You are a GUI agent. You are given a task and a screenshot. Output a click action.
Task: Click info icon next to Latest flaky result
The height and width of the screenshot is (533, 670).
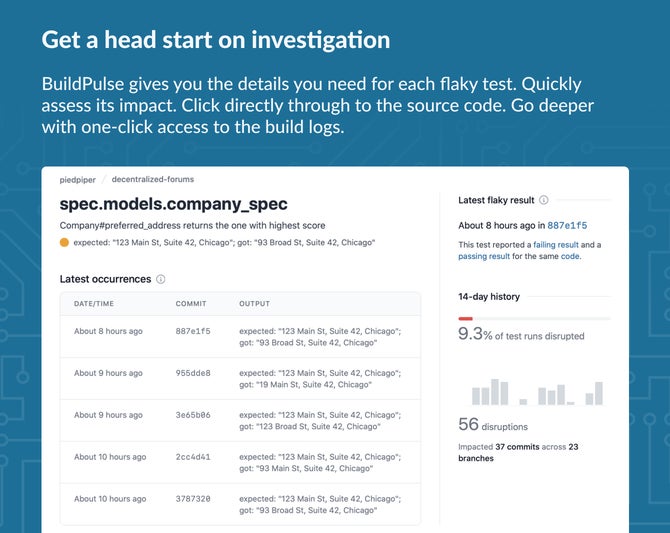tap(544, 200)
